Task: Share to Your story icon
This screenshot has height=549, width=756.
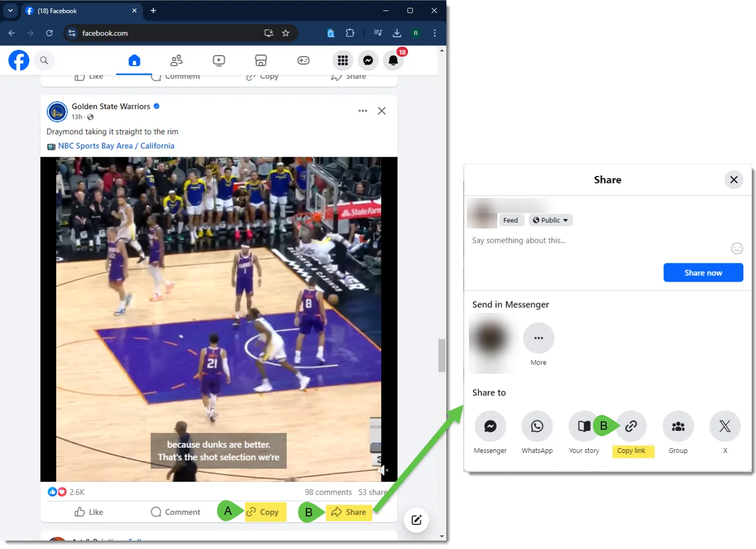Action: point(584,426)
